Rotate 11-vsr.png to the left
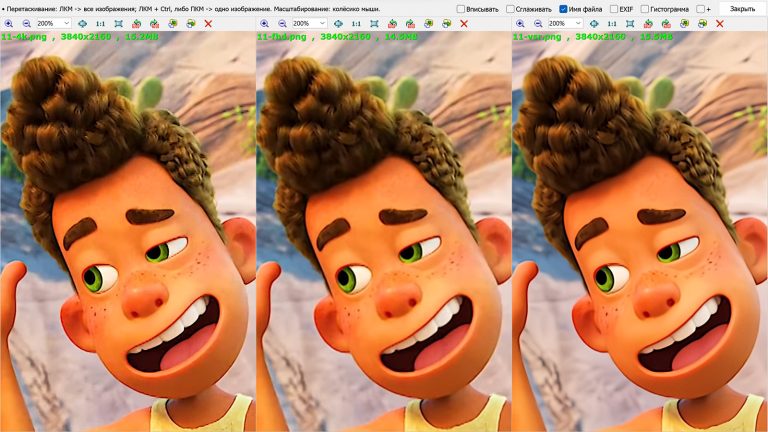The image size is (768, 432). click(648, 24)
